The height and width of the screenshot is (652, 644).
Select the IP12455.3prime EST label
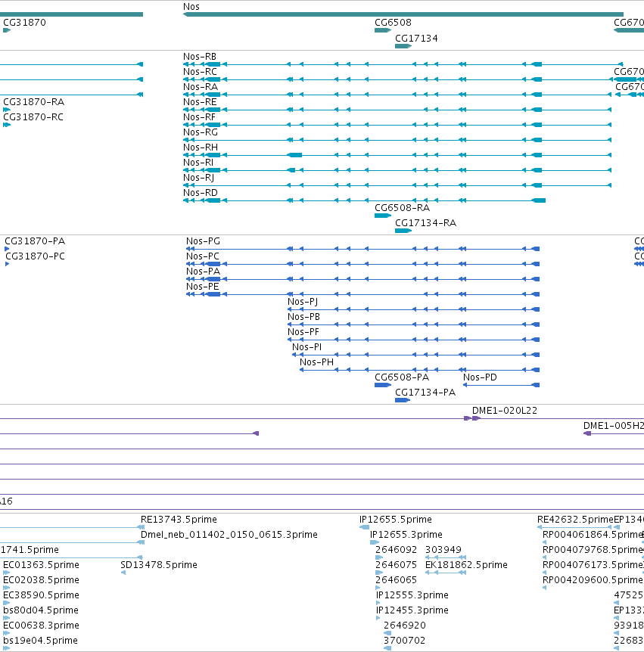click(x=412, y=610)
